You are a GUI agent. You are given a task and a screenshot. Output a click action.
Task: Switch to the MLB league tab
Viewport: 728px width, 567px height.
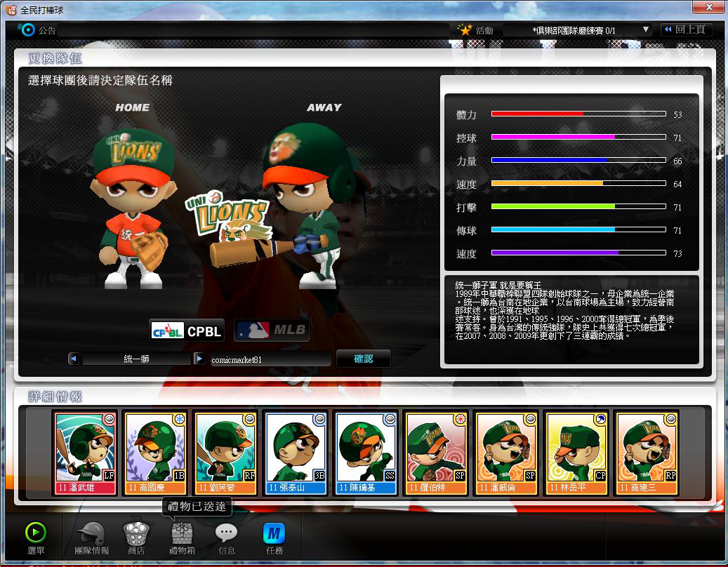[272, 331]
